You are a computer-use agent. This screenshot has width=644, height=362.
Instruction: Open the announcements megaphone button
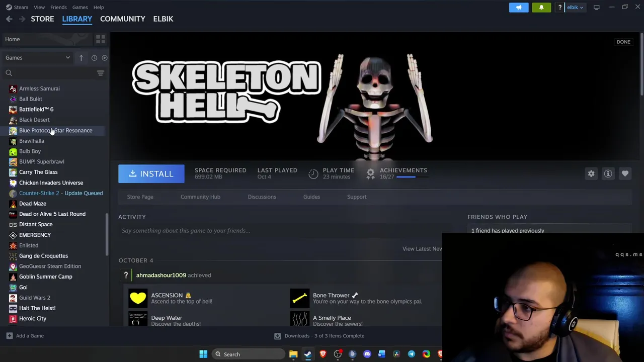519,8
